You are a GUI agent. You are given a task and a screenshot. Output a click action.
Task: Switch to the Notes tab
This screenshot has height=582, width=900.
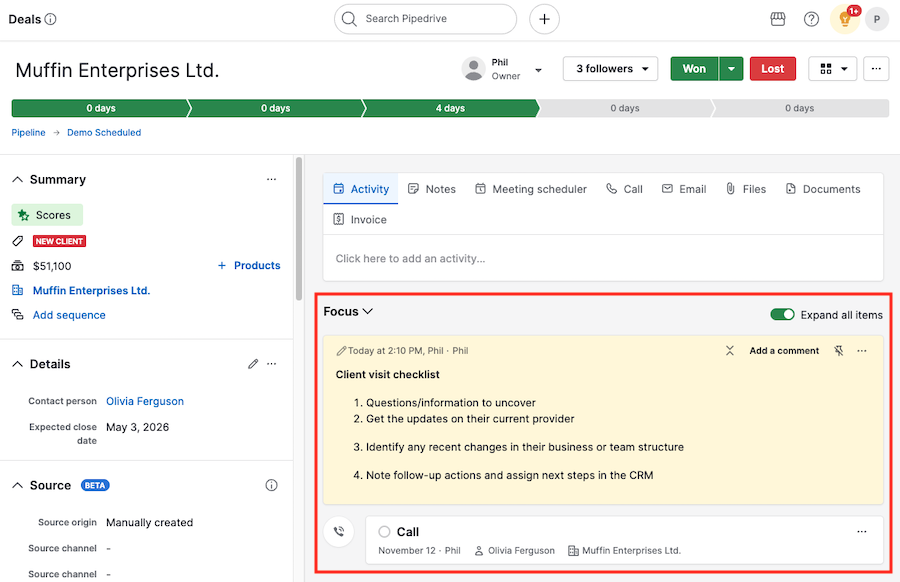[431, 189]
